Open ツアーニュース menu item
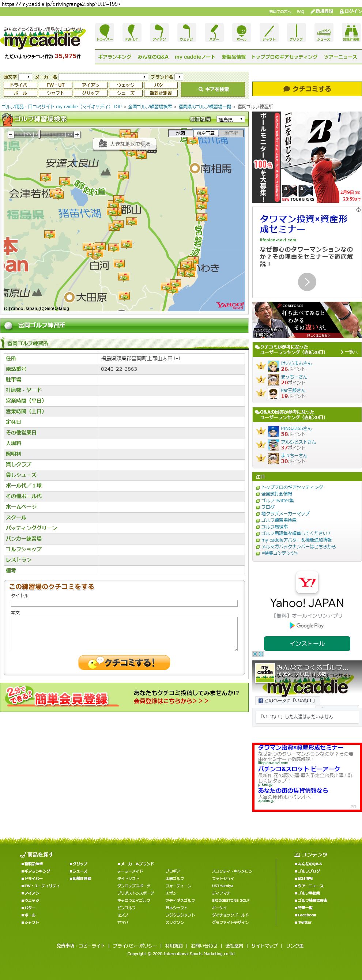Image resolution: width=362 pixels, height=980 pixels. coord(340,57)
